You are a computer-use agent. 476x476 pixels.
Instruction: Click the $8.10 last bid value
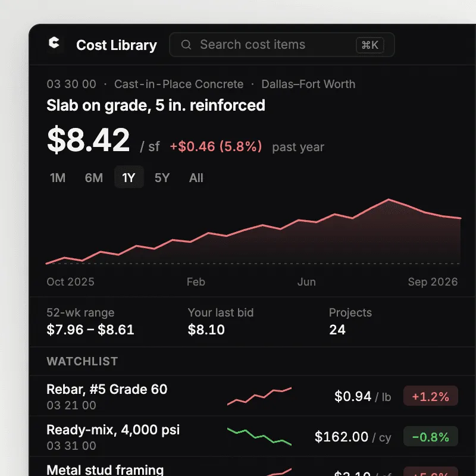[206, 330]
